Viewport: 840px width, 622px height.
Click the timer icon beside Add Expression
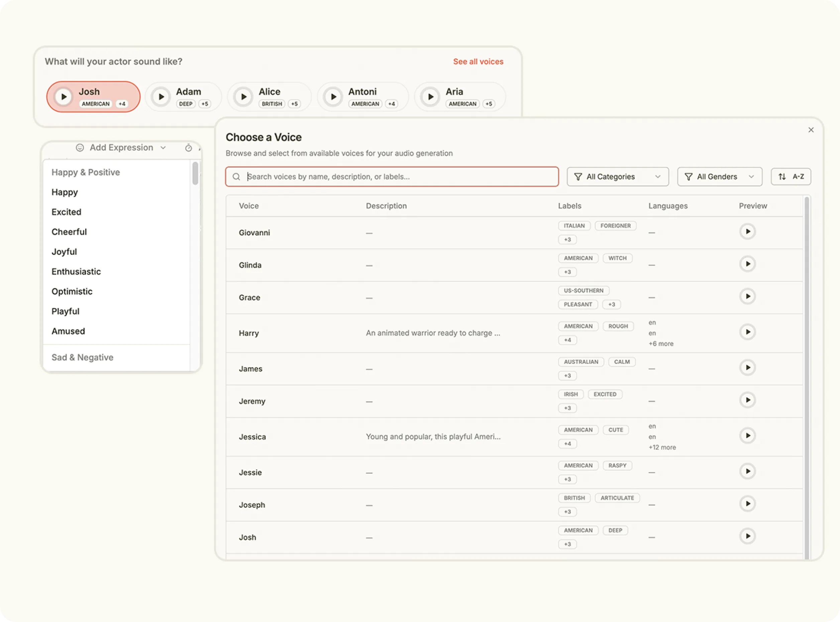[x=188, y=148]
